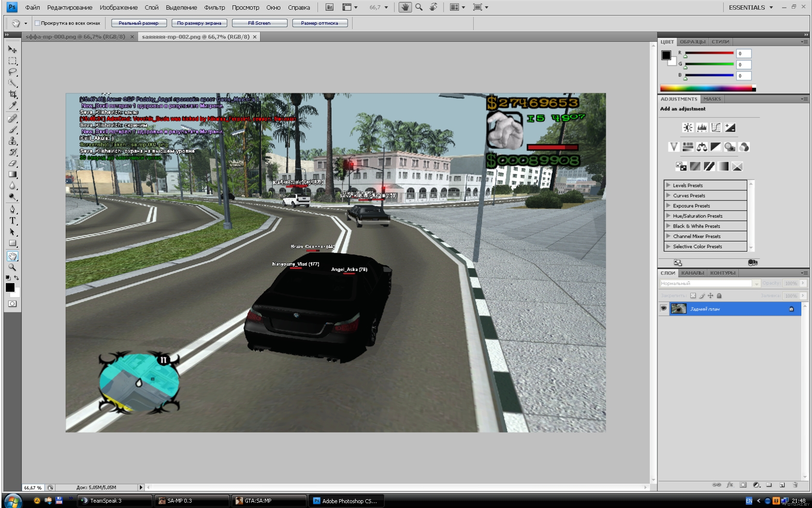Expand Selective Color Presets
The height and width of the screenshot is (508, 812).
coord(668,246)
